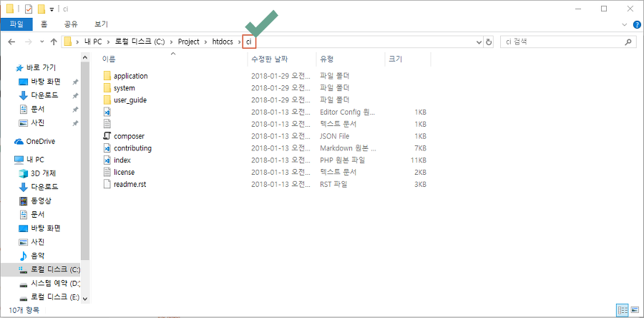
Task: Open pinned 사진 under 바로 가기
Action: 38,123
